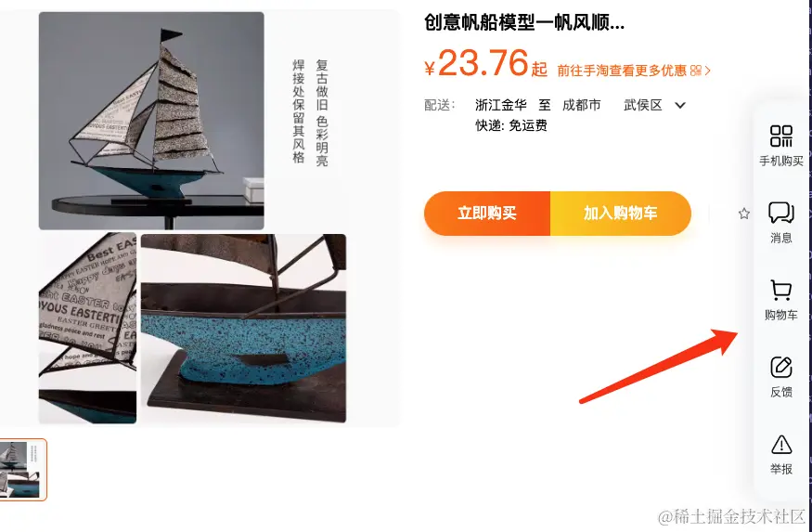Click the full sailboat photo on the table
The height and width of the screenshot is (532, 812).
pyautogui.click(x=151, y=121)
